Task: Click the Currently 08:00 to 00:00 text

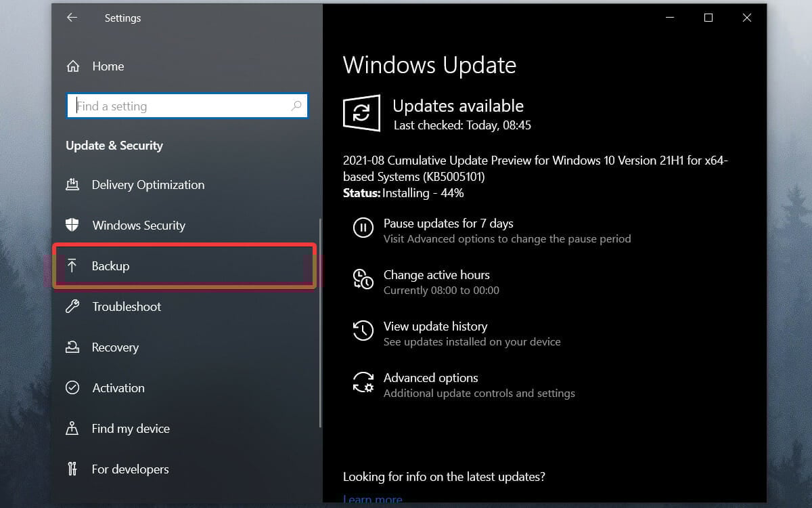Action: [441, 291]
